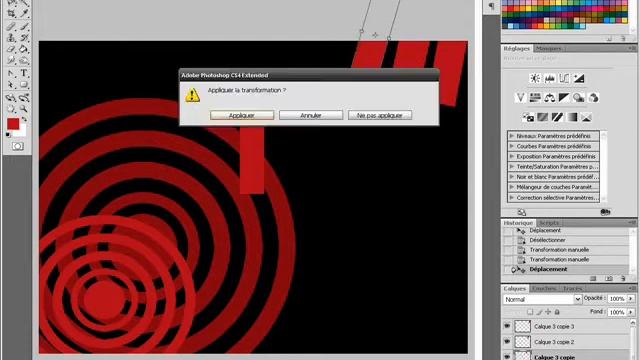Viewport: 640px width, 360px height.
Task: Toggle Quick Mask mode icon
Action: coord(18,146)
